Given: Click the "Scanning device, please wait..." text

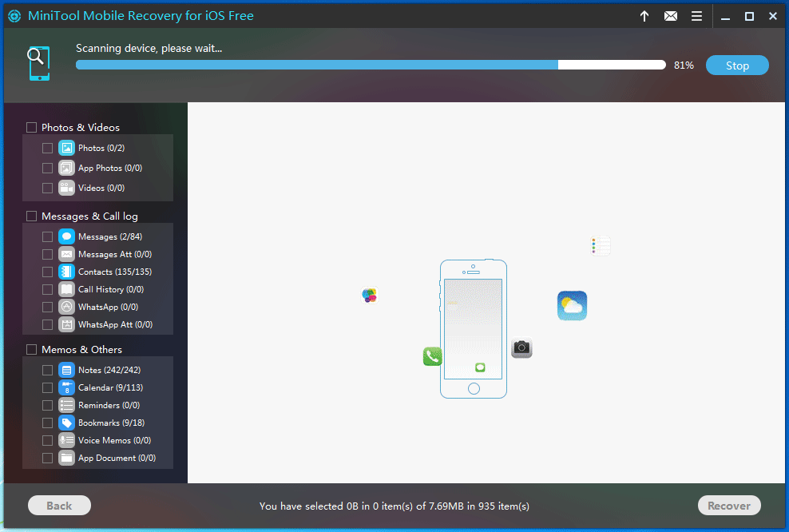Looking at the screenshot, I should tap(149, 48).
